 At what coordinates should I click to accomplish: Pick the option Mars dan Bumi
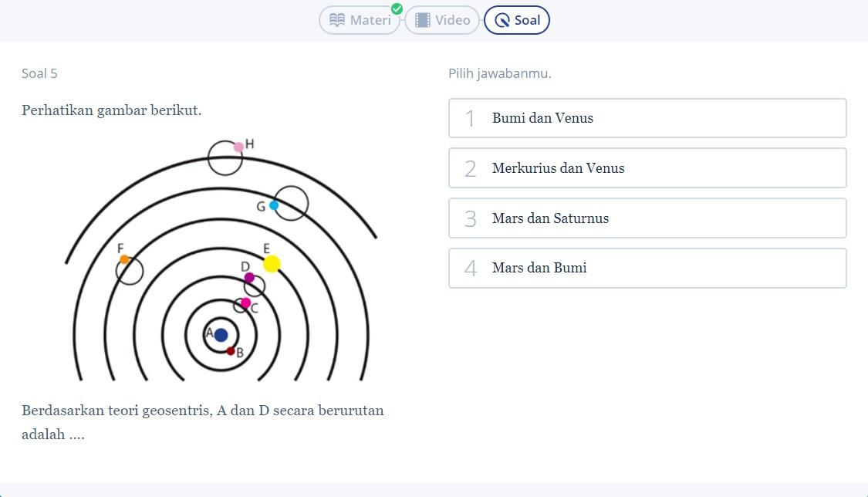[647, 268]
